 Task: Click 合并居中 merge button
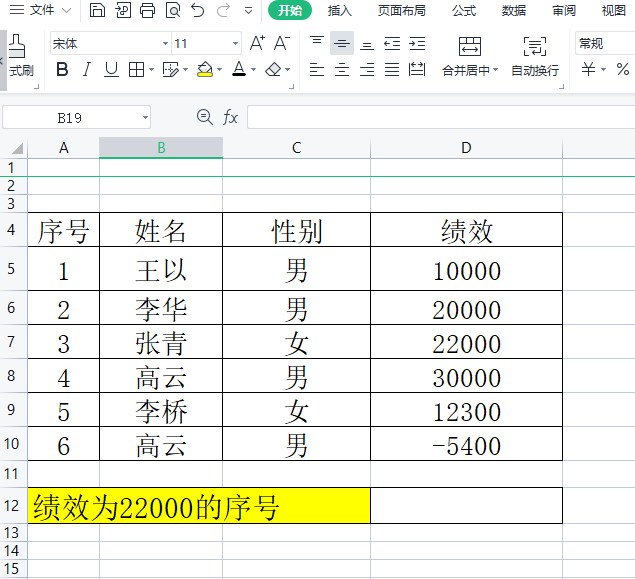pyautogui.click(x=470, y=57)
